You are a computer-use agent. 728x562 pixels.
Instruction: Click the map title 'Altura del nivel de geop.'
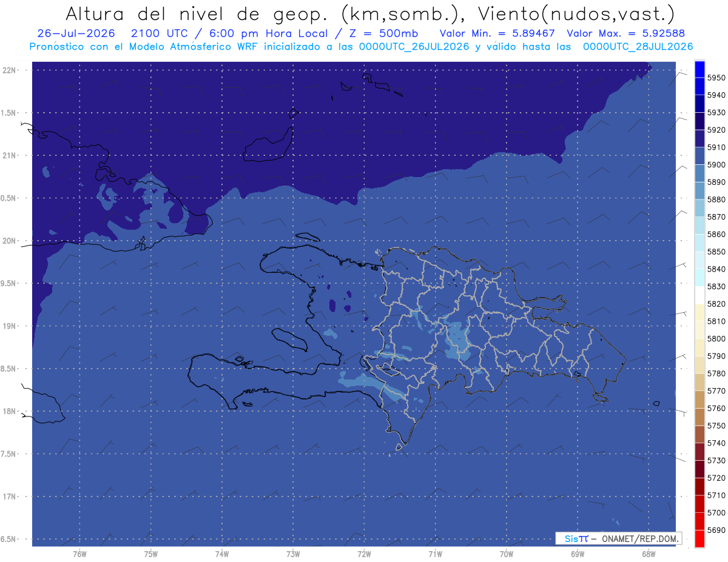197,13
